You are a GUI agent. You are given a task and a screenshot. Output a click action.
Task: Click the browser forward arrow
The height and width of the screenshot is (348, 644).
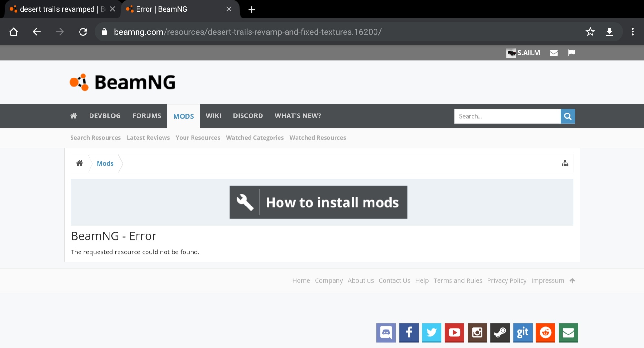coord(60,32)
